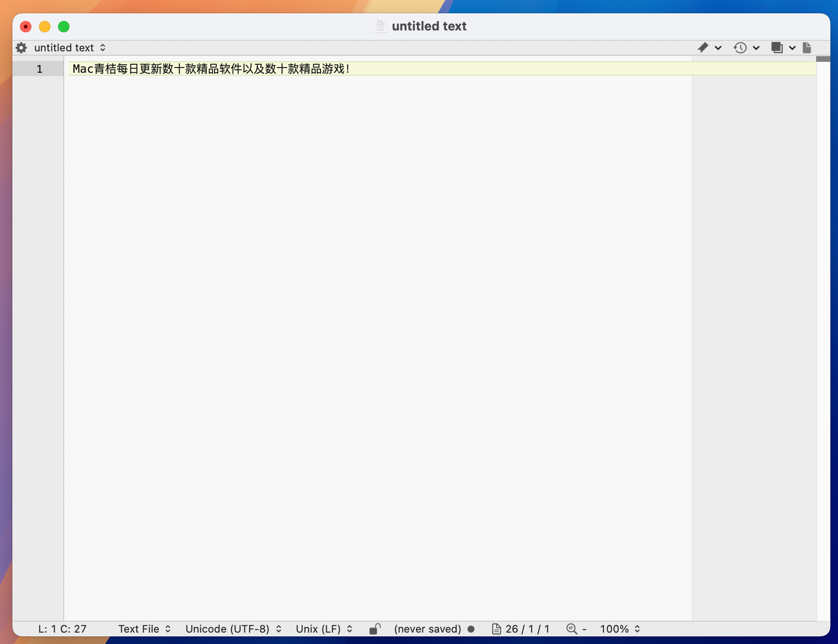838x644 pixels.
Task: Click the unlocked padlock in the status bar
Action: [x=375, y=629]
